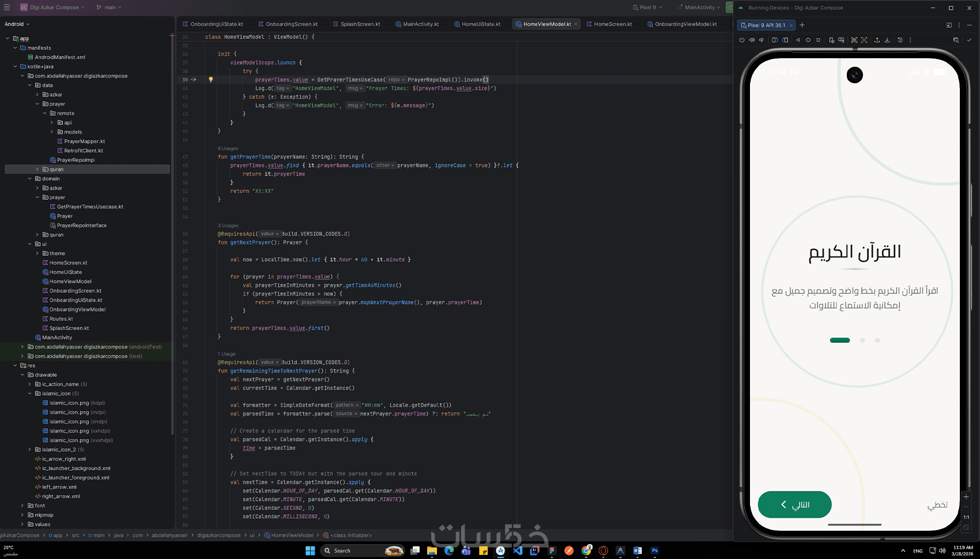
Task: Open taskbar clock and date
Action: click(x=963, y=551)
